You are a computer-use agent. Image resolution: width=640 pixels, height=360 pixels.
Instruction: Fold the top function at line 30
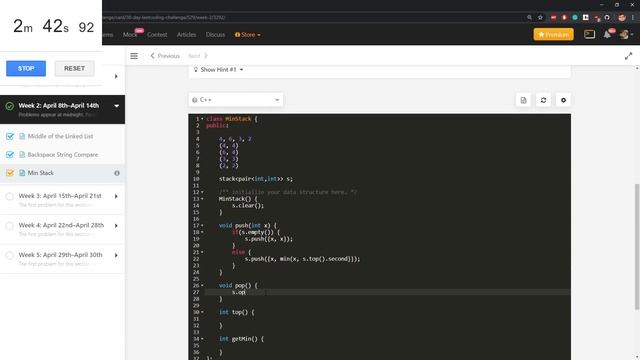click(202, 312)
